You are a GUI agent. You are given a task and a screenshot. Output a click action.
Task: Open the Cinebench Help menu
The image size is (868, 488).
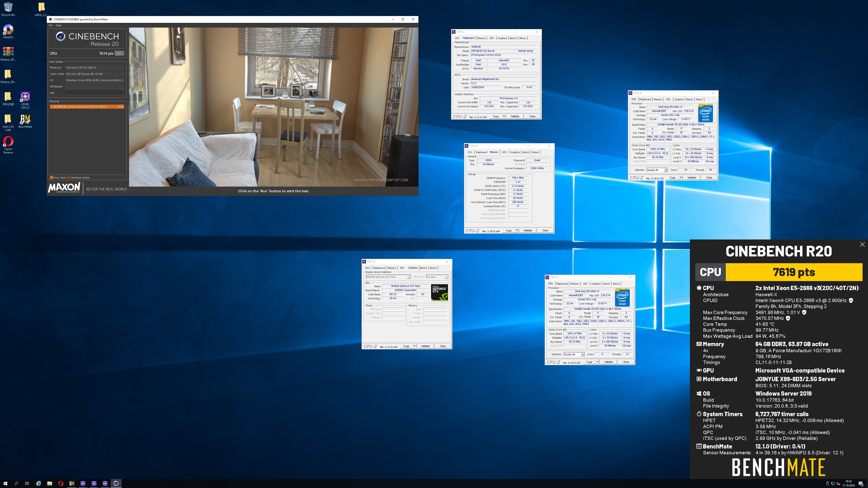[59, 25]
